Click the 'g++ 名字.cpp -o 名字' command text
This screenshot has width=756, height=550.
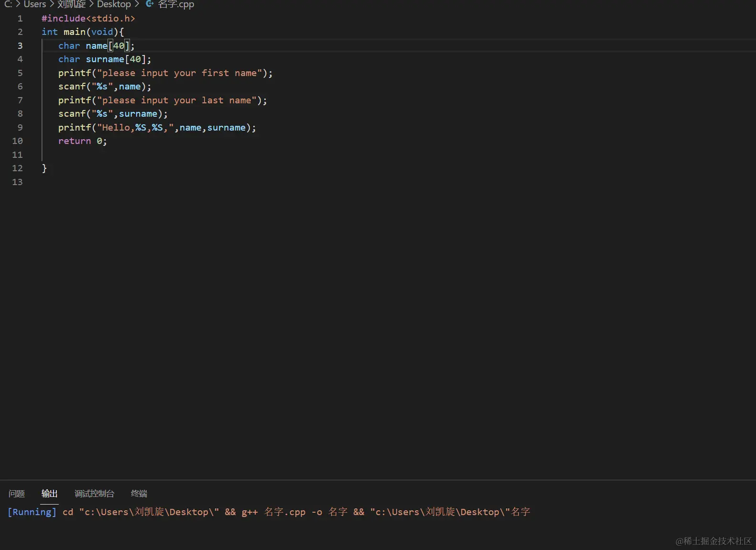294,512
